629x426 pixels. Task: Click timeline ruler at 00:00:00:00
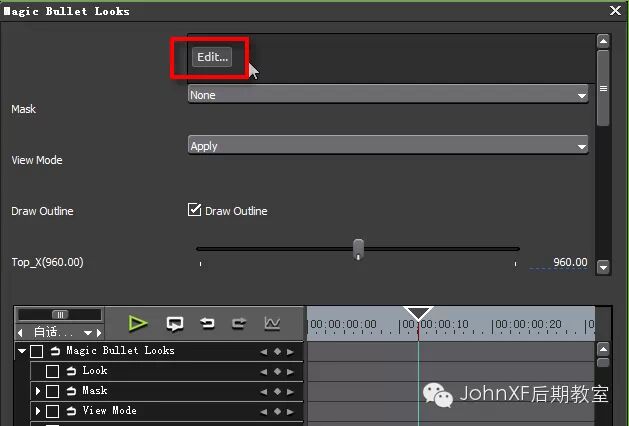[343, 324]
